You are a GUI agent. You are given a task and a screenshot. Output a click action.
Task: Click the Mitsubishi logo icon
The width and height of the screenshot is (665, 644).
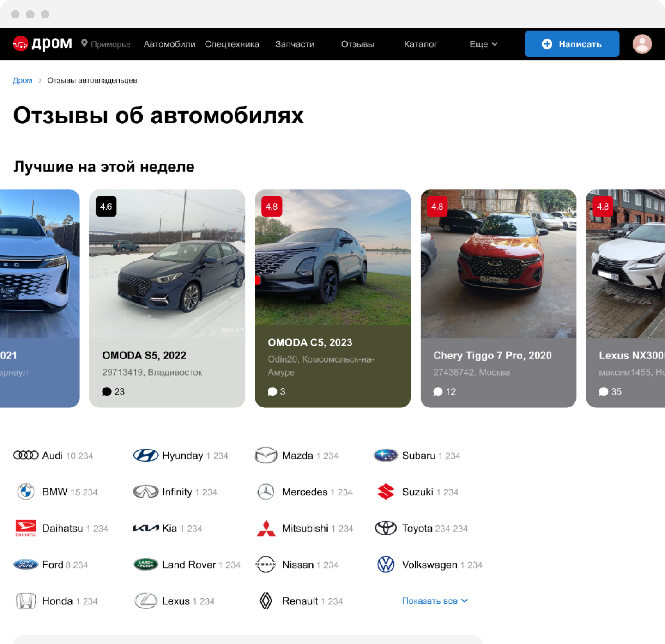pos(266,528)
